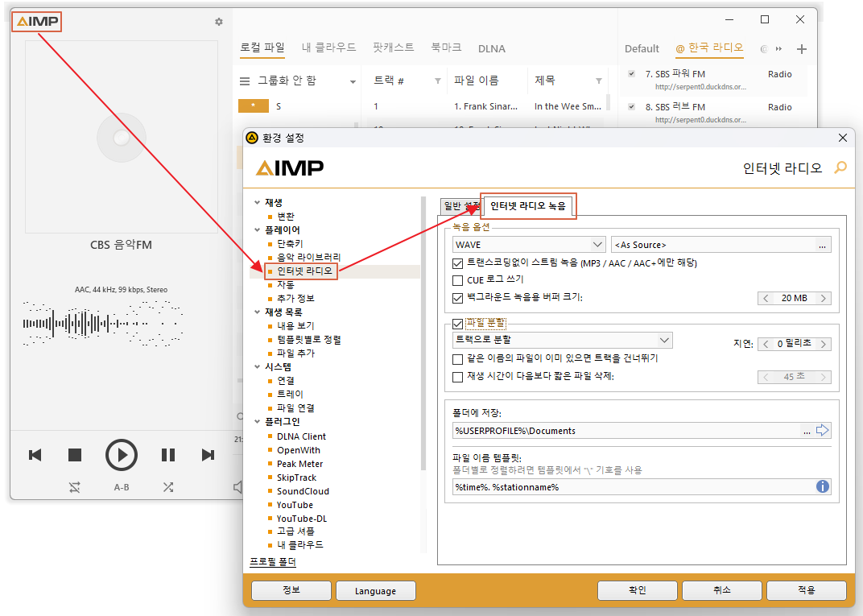This screenshot has height=616, width=863.
Task: Open the search magnifier in preferences
Action: pyautogui.click(x=840, y=167)
